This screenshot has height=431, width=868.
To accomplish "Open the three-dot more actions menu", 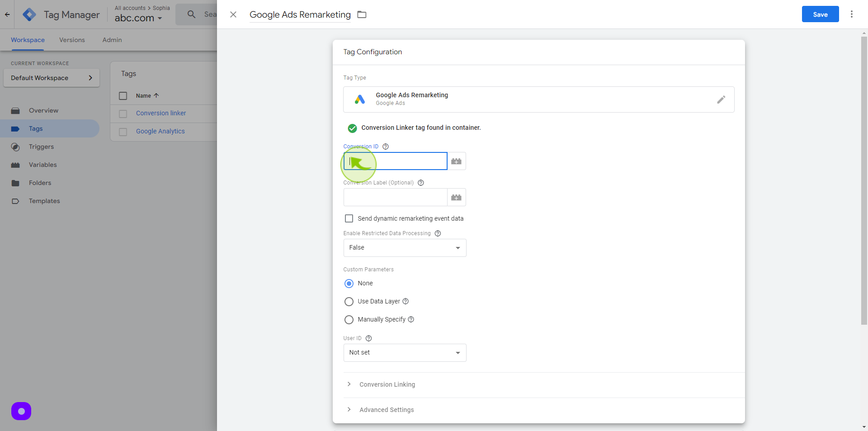I will click(x=852, y=14).
